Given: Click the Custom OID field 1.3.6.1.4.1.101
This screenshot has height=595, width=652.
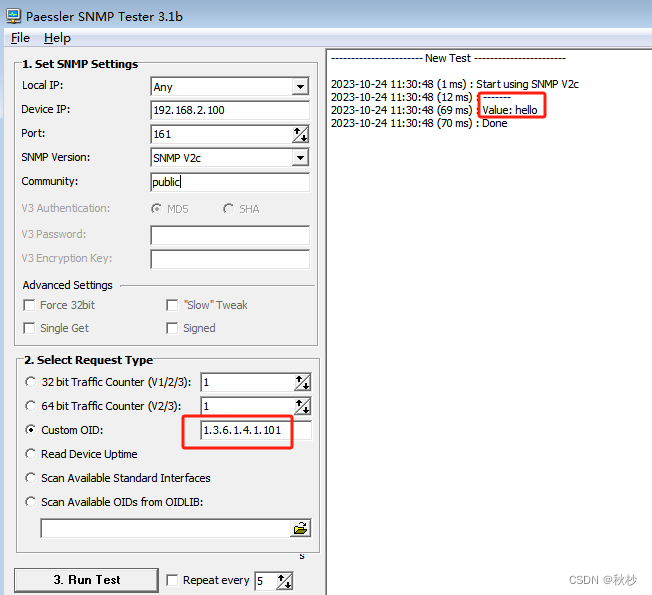Looking at the screenshot, I should pos(256,430).
